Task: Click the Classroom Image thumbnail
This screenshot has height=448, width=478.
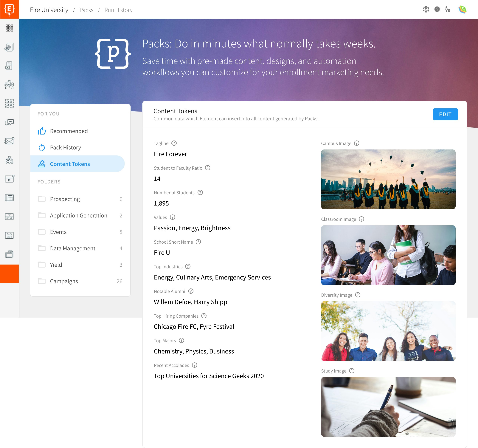Action: pyautogui.click(x=388, y=255)
